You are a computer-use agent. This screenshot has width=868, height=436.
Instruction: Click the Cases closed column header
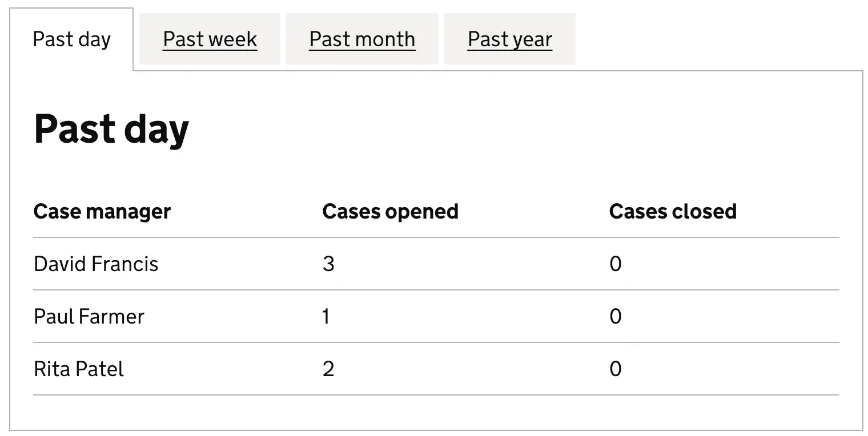(x=673, y=212)
